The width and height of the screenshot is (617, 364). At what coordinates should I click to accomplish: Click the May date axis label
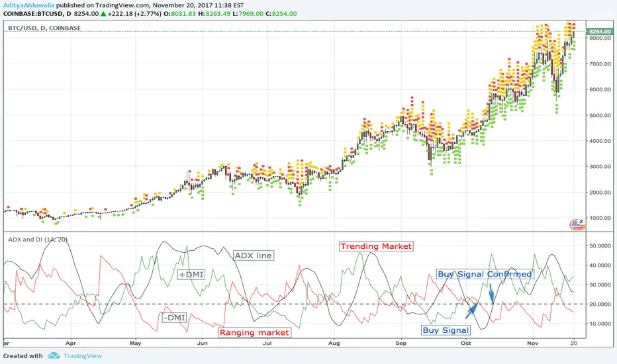pyautogui.click(x=135, y=343)
